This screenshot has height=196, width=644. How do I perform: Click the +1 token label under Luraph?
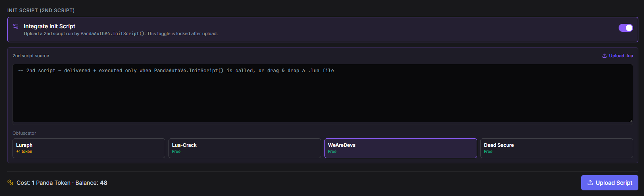(24, 152)
